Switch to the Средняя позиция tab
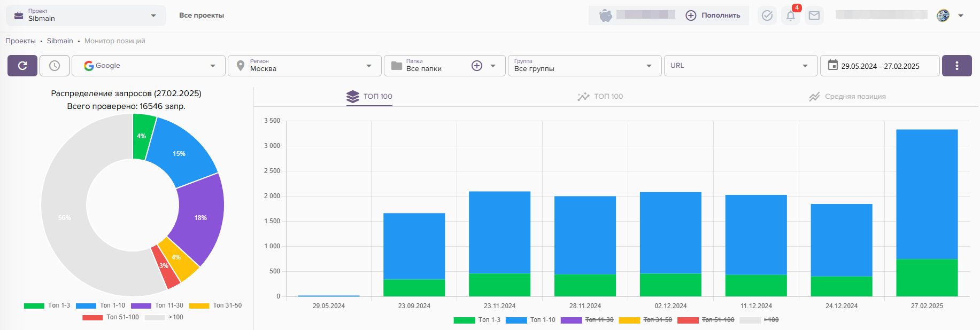The height and width of the screenshot is (330, 980). [847, 97]
